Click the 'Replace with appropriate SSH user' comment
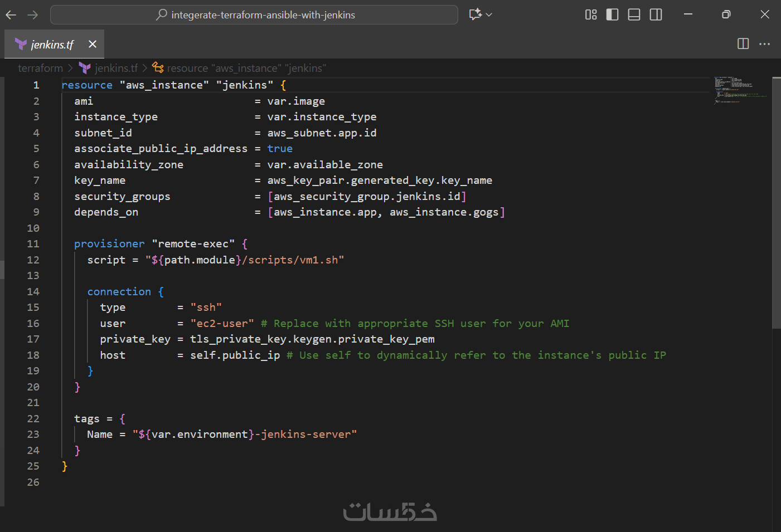 point(415,324)
